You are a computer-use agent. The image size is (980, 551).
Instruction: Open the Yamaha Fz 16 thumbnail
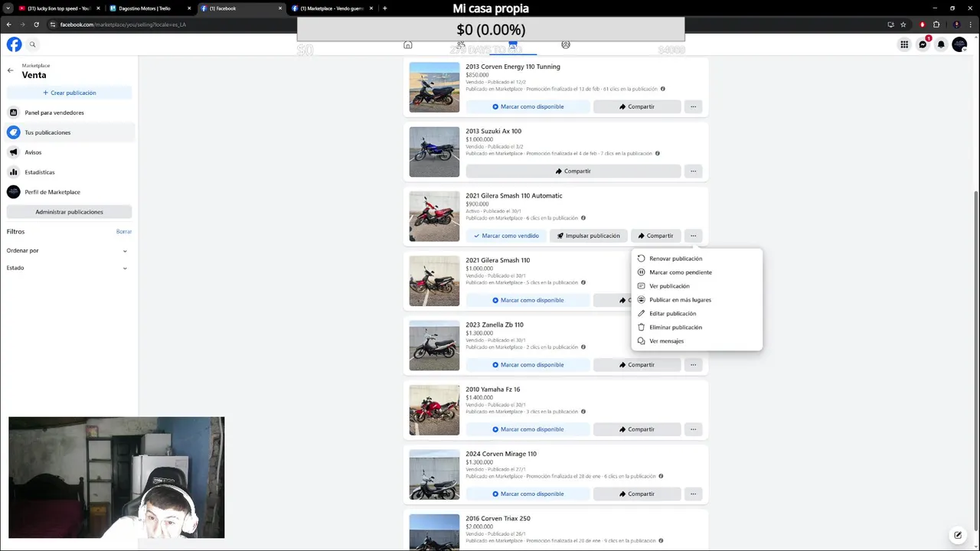(x=434, y=410)
